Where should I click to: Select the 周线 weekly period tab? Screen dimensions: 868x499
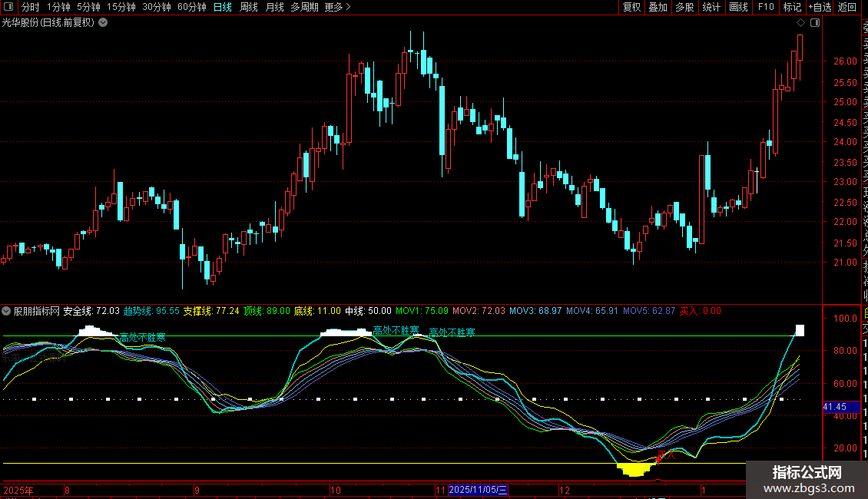coord(248,8)
